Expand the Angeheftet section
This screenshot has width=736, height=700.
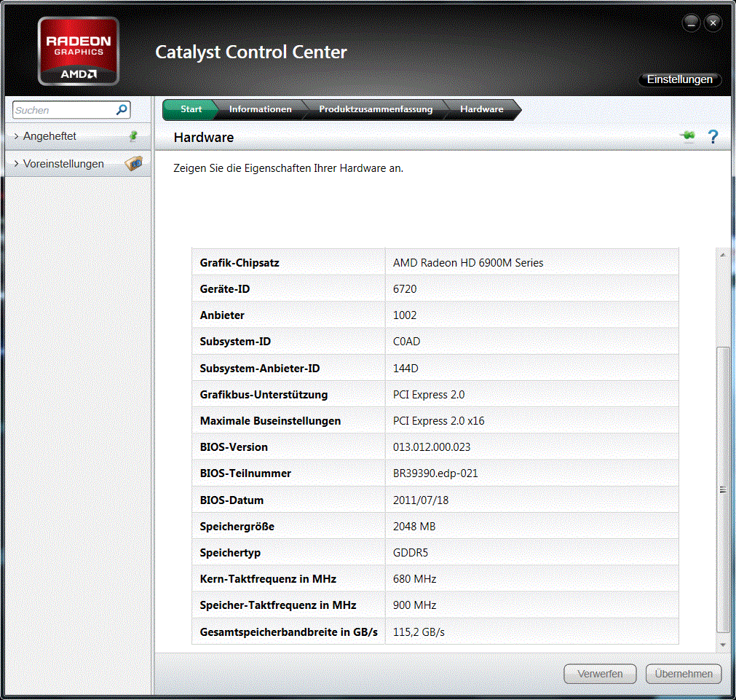tap(50, 136)
